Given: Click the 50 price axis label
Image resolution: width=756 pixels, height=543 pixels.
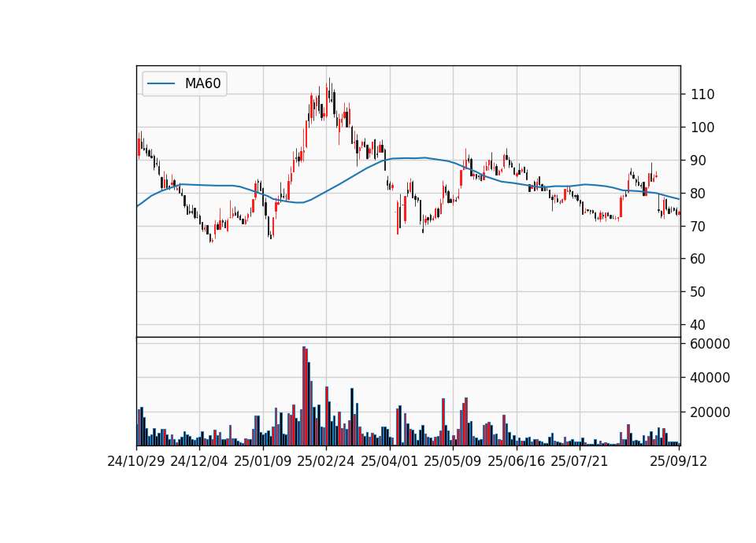Looking at the screenshot, I should click(x=699, y=292).
